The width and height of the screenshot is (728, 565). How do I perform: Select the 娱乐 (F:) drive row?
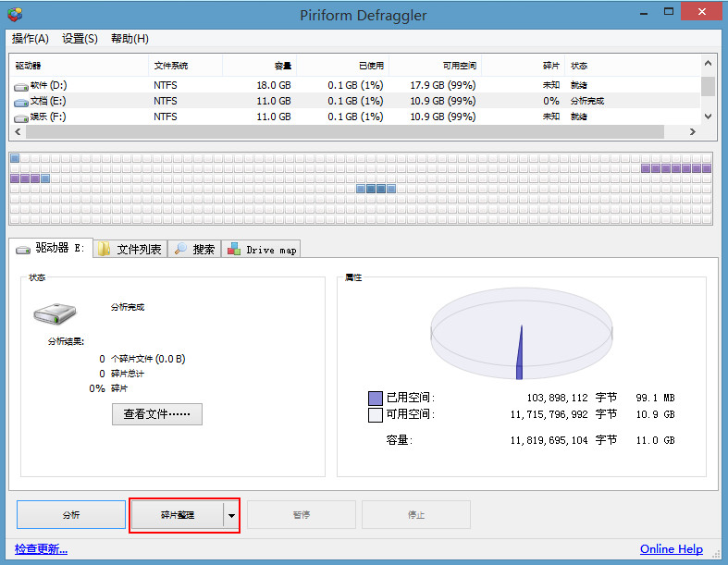point(355,117)
